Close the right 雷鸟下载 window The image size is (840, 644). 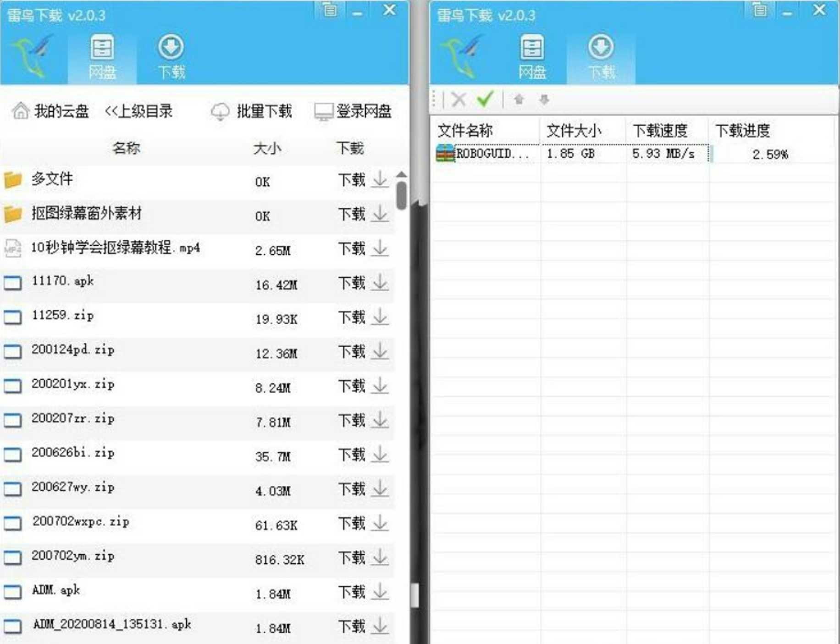pyautogui.click(x=819, y=10)
